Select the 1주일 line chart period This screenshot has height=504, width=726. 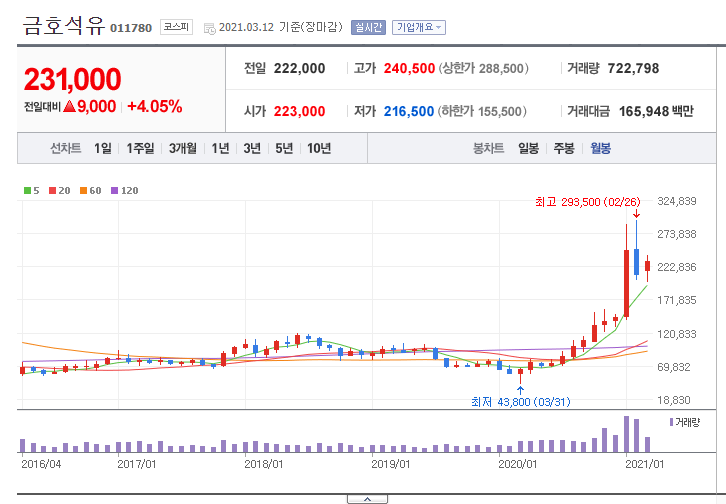(140, 149)
